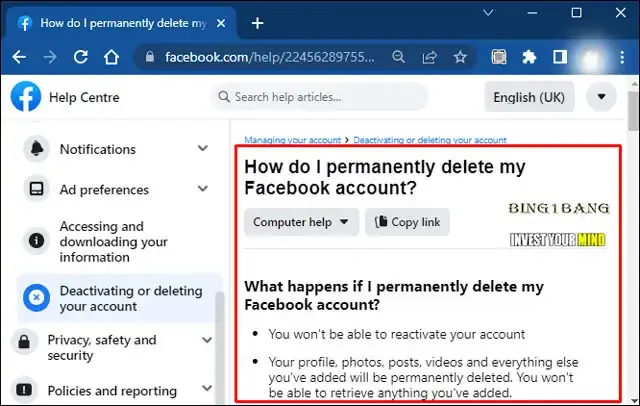Click the Ad preferences screen icon
This screenshot has width=640, height=406.
(37, 189)
